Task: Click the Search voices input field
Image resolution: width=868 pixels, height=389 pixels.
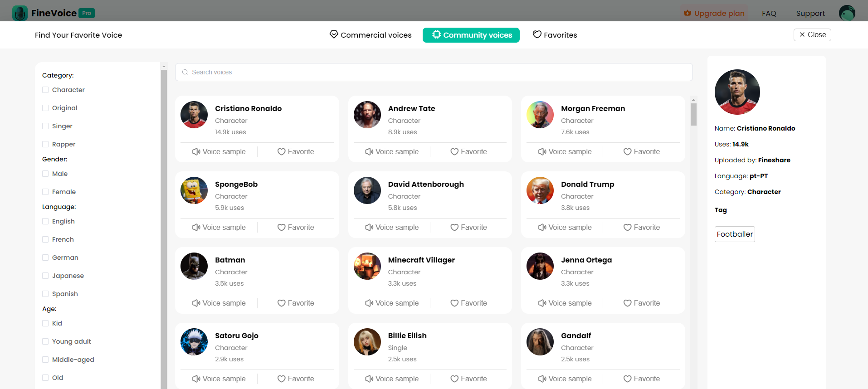Action: [x=434, y=72]
